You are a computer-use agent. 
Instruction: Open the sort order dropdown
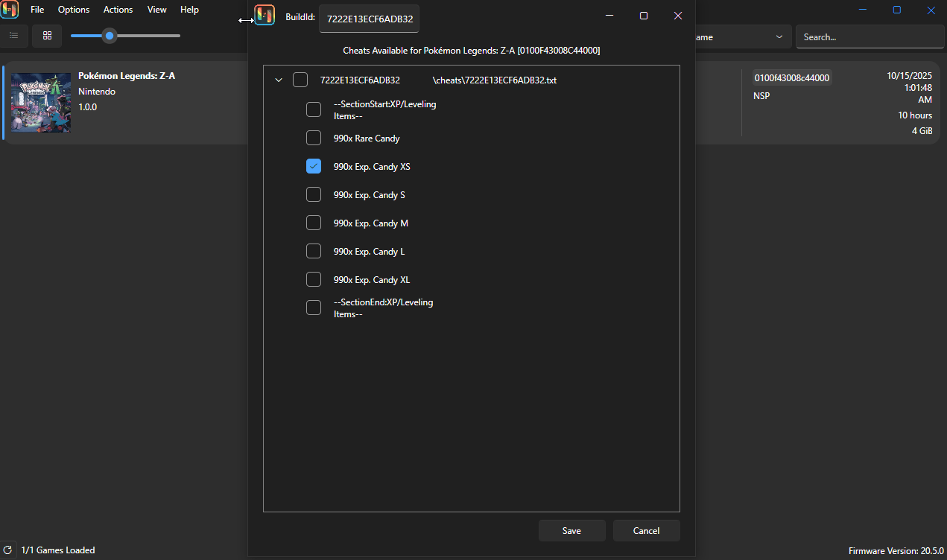(x=742, y=36)
